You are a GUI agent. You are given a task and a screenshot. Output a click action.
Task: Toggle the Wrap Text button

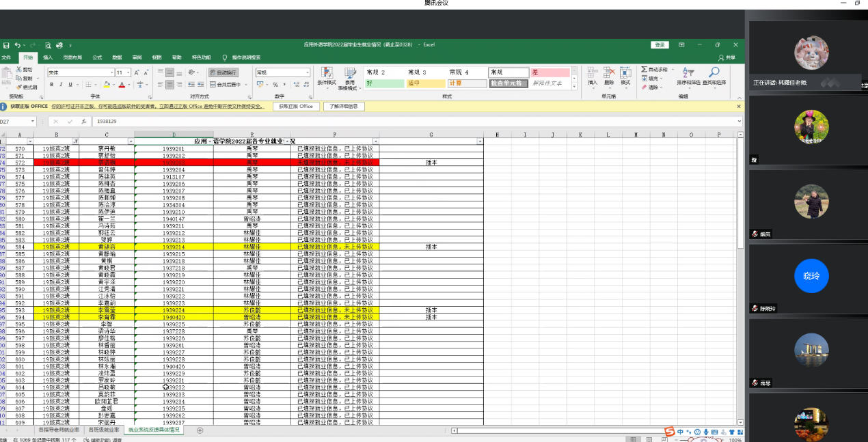tap(223, 72)
